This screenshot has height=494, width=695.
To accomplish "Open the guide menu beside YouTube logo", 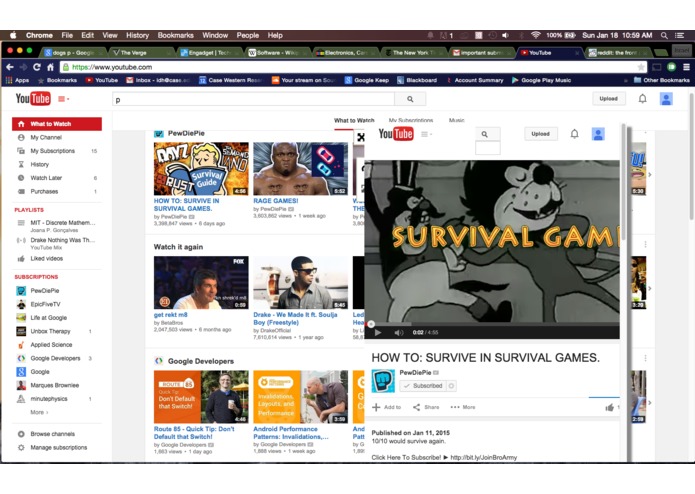I will point(63,99).
